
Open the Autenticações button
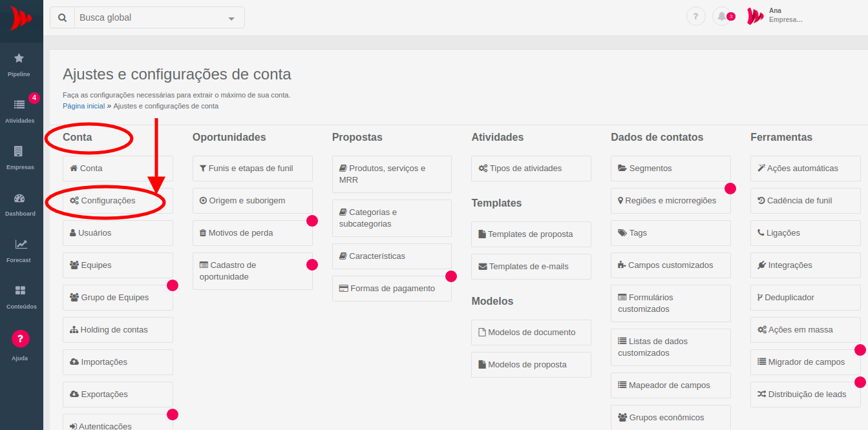click(x=118, y=422)
